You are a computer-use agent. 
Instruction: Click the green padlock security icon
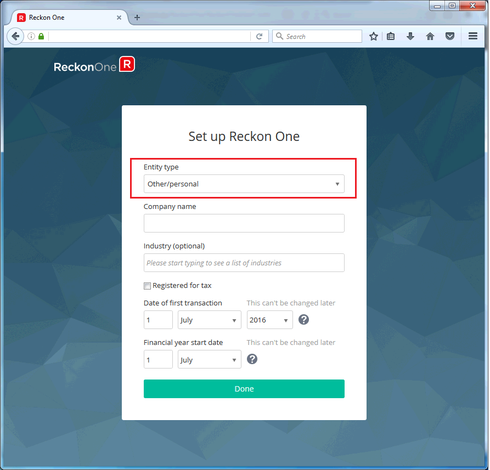coord(41,36)
